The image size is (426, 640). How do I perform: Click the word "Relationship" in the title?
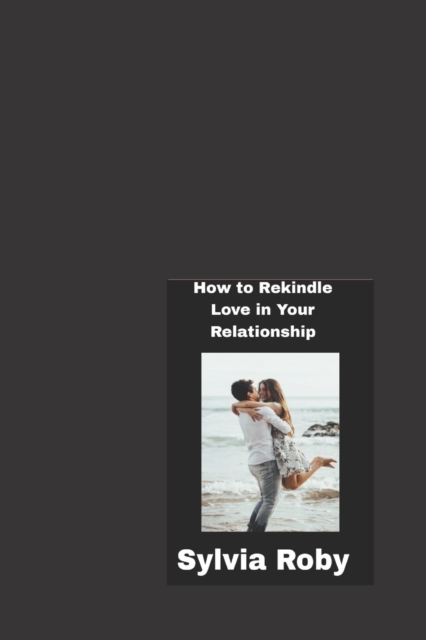pos(263,331)
